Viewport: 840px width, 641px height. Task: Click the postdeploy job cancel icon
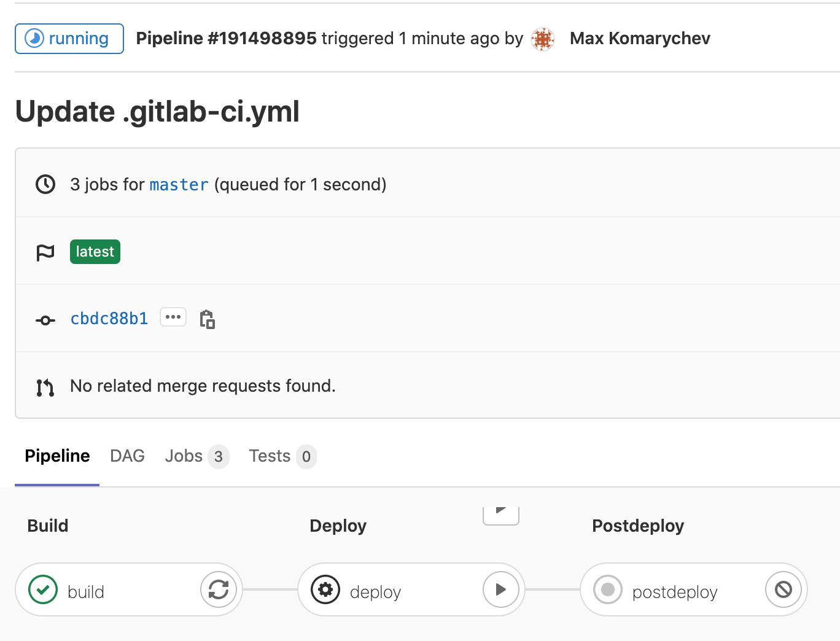pyautogui.click(x=784, y=589)
